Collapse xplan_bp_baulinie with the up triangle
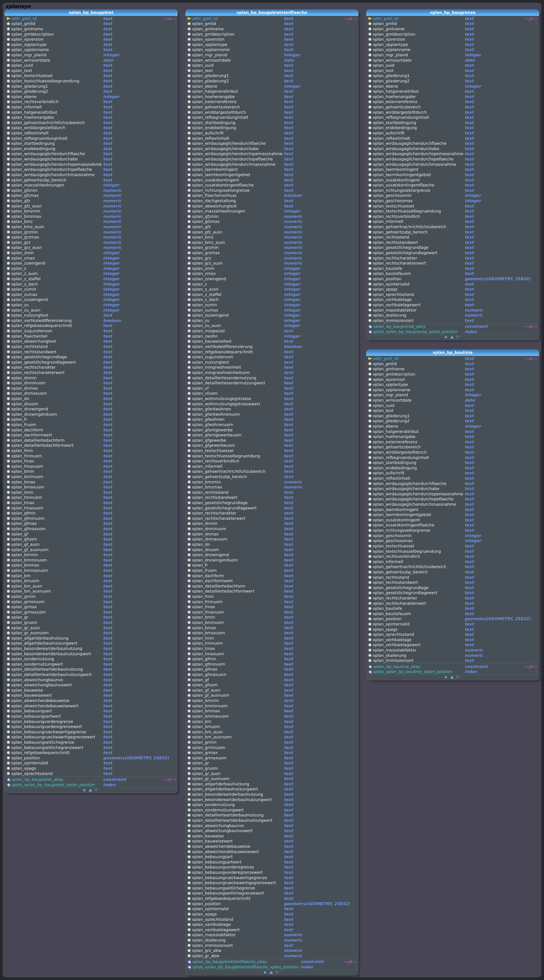 (452, 677)
